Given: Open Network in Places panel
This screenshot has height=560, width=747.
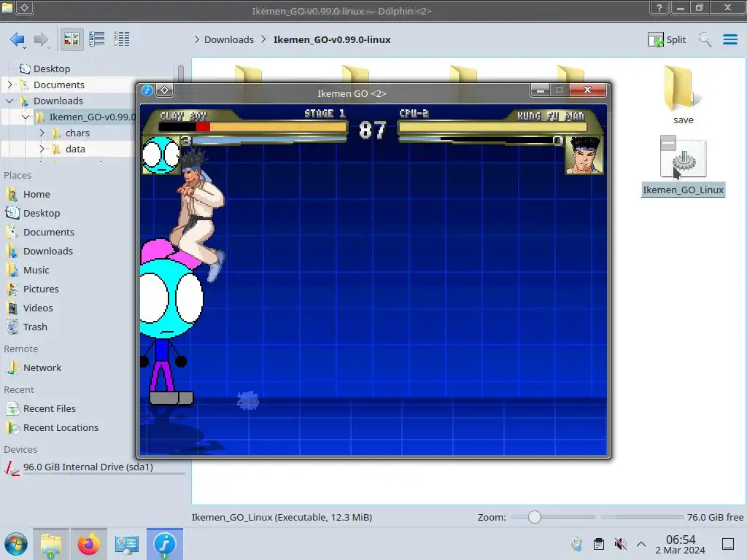Looking at the screenshot, I should pyautogui.click(x=34, y=367).
